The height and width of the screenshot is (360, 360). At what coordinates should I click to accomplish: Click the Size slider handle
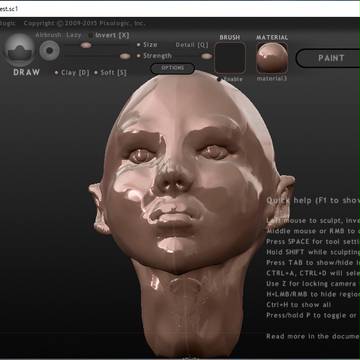click(86, 45)
